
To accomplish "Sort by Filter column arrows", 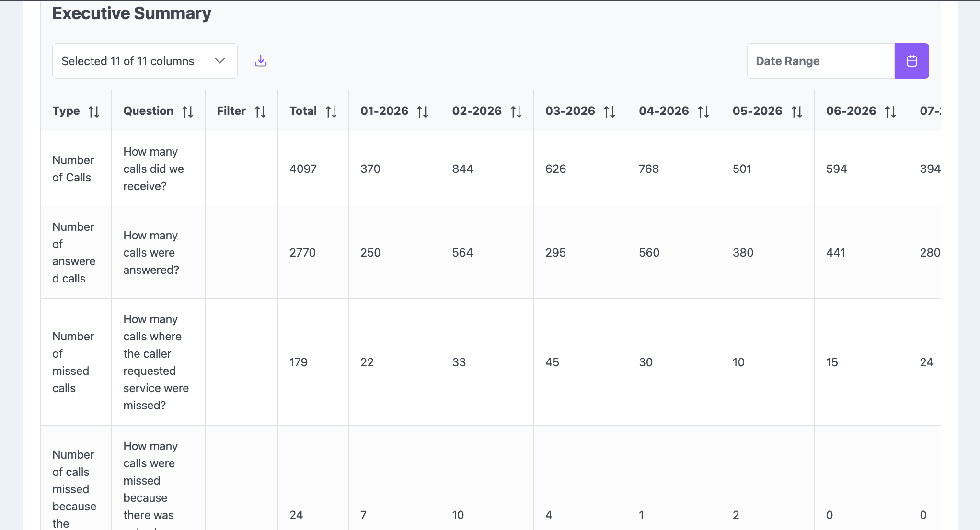I will coord(260,112).
